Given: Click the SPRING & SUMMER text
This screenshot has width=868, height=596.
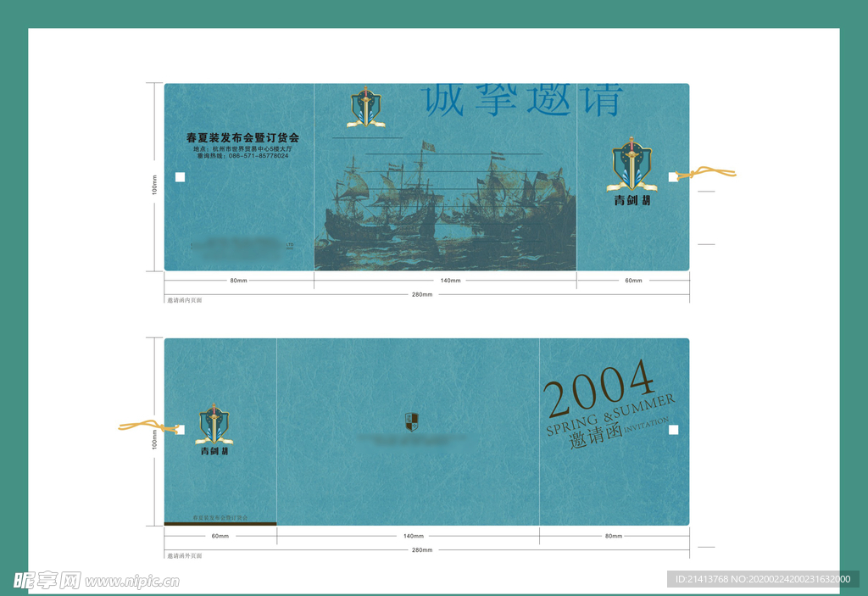Looking at the screenshot, I should (x=610, y=415).
